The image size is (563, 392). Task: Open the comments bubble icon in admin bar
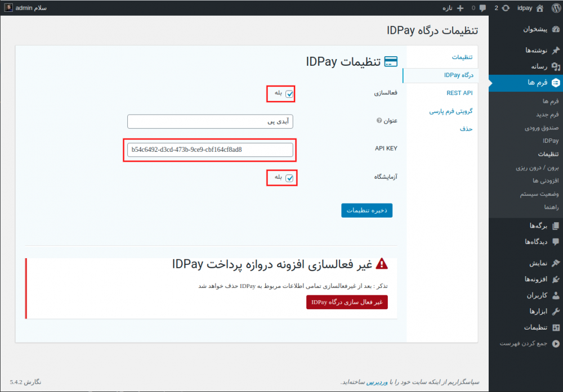(483, 8)
